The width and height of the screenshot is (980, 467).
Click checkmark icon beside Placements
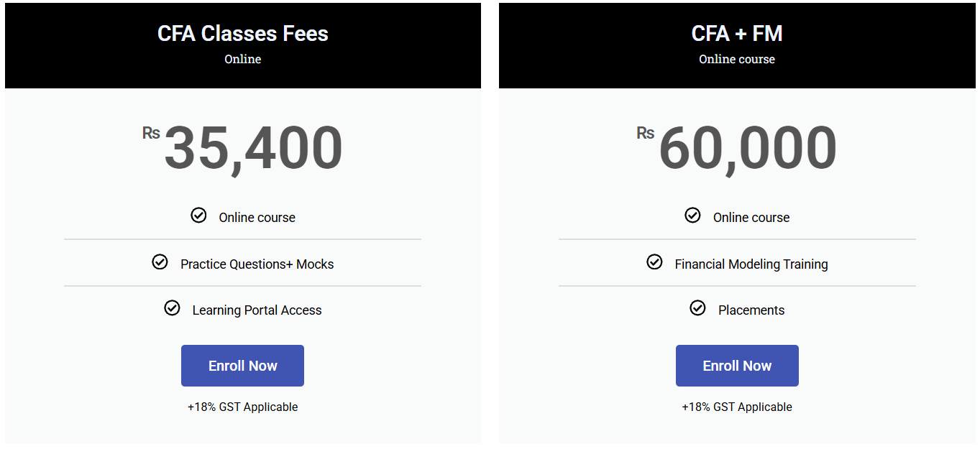coord(697,308)
